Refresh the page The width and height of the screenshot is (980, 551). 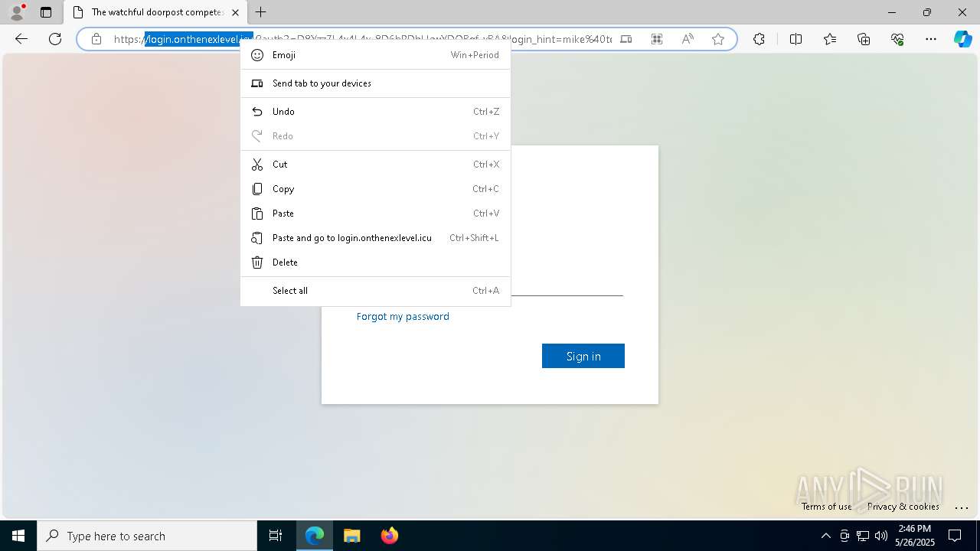point(55,39)
